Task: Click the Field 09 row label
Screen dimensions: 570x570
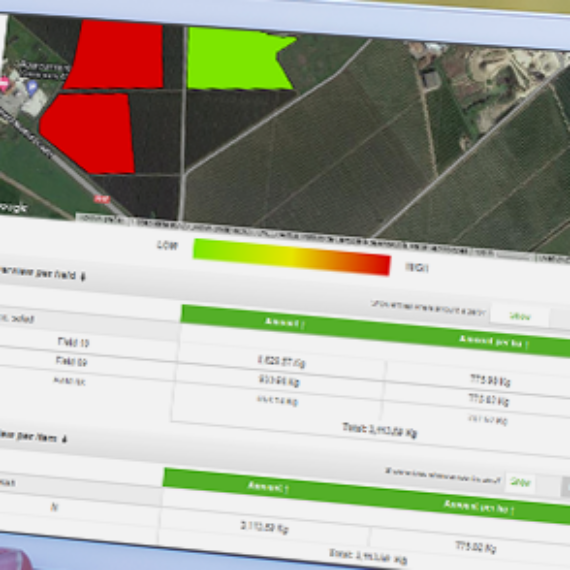Action: coord(72,361)
